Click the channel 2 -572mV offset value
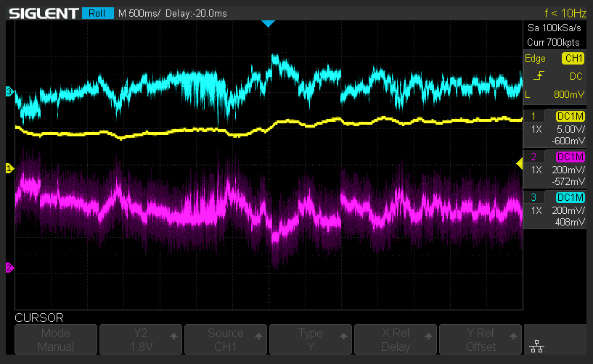The width and height of the screenshot is (593, 364). 568,181
